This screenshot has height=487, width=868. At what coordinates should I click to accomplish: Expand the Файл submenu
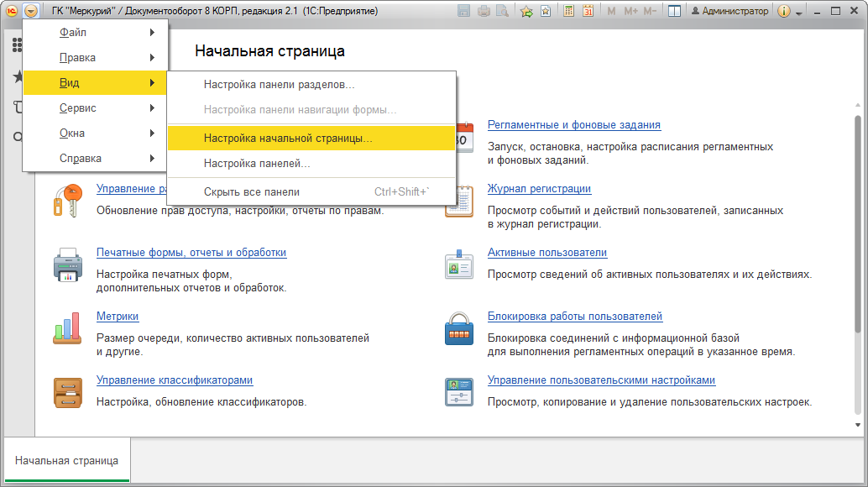pyautogui.click(x=95, y=33)
